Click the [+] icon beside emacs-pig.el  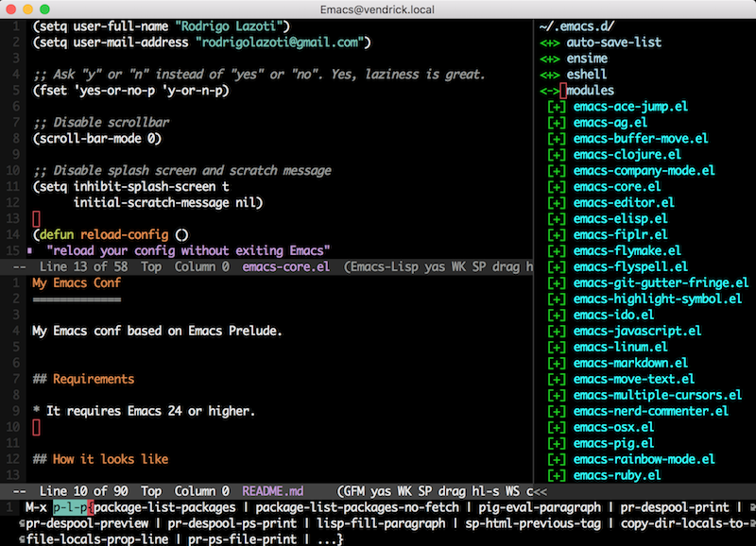[x=557, y=443]
